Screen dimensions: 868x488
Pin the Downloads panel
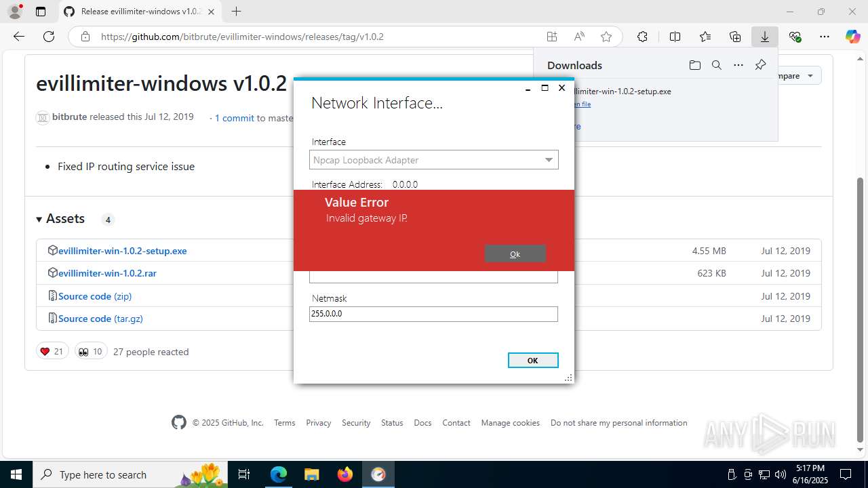[x=760, y=65]
